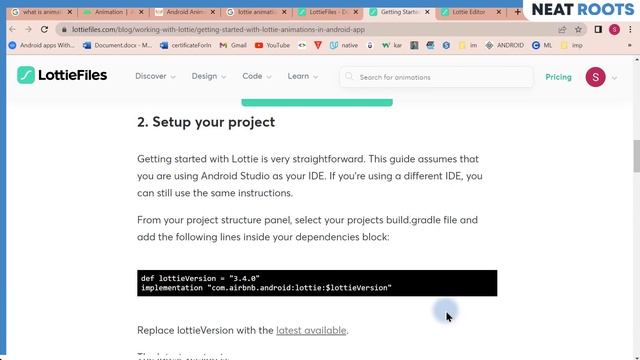Open a new browser tab

[517, 12]
